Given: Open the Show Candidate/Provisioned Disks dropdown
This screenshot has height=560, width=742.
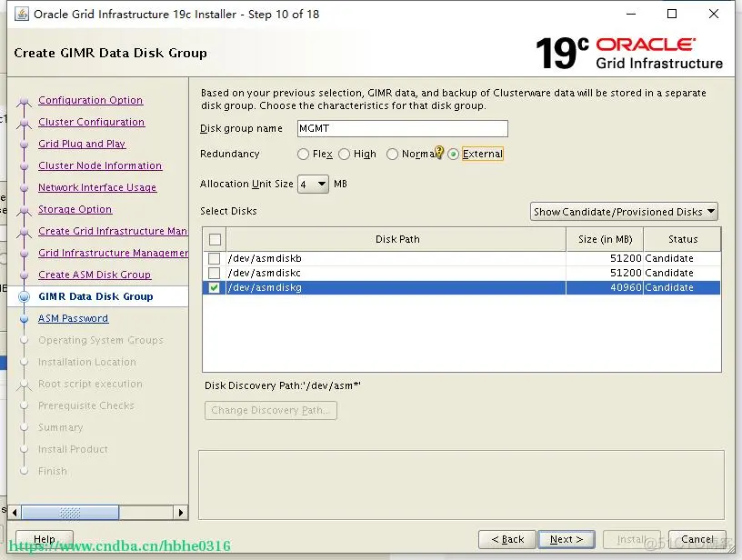Looking at the screenshot, I should click(624, 212).
